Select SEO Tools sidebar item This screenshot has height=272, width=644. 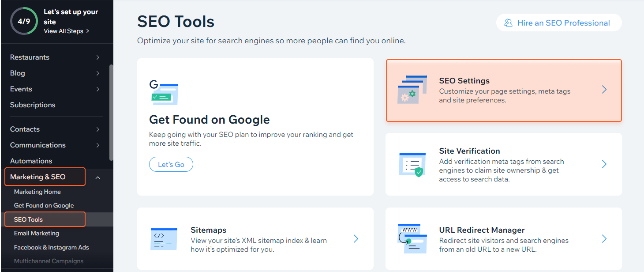click(28, 219)
